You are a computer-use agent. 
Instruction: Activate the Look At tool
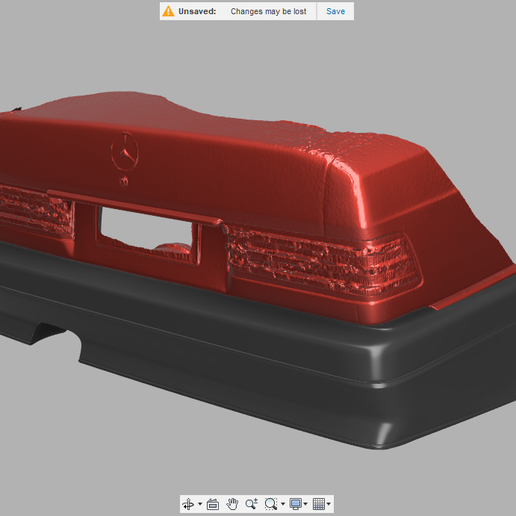[213, 504]
